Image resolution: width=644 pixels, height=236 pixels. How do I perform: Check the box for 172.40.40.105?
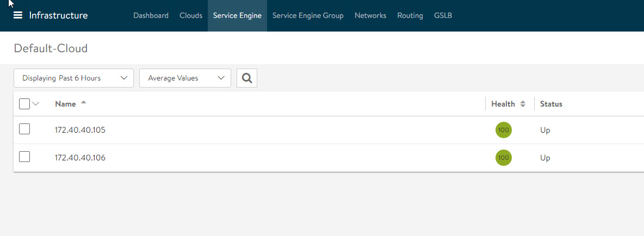coord(24,129)
